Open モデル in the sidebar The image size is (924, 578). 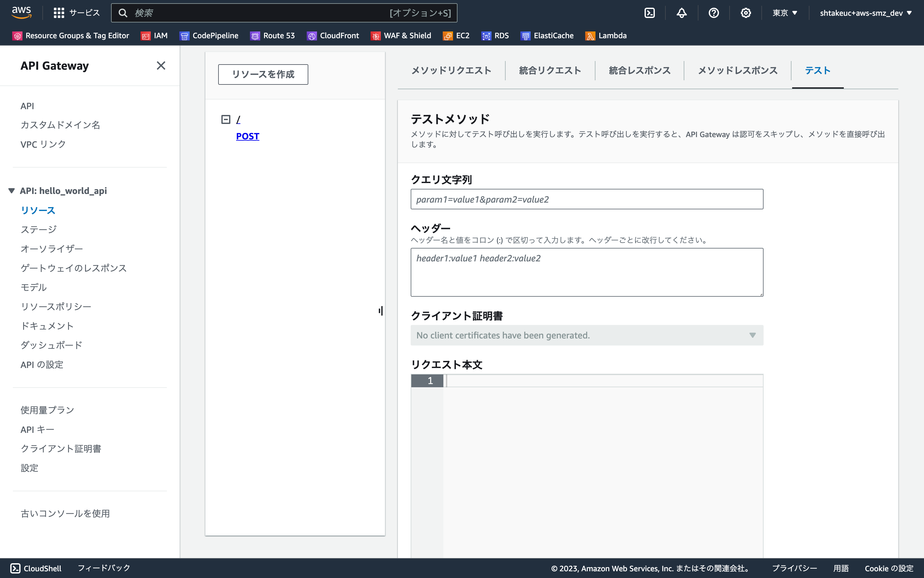click(x=34, y=287)
